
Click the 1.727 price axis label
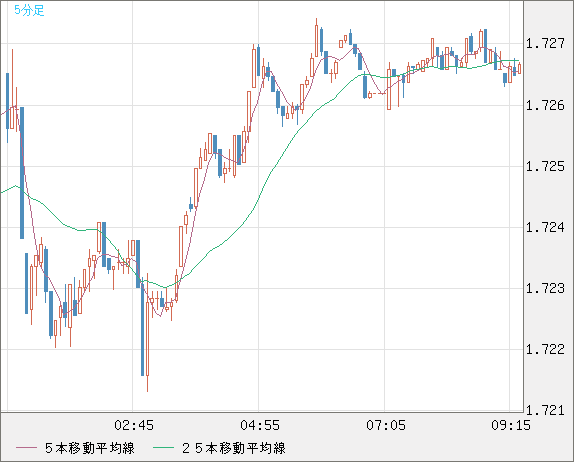click(x=545, y=44)
